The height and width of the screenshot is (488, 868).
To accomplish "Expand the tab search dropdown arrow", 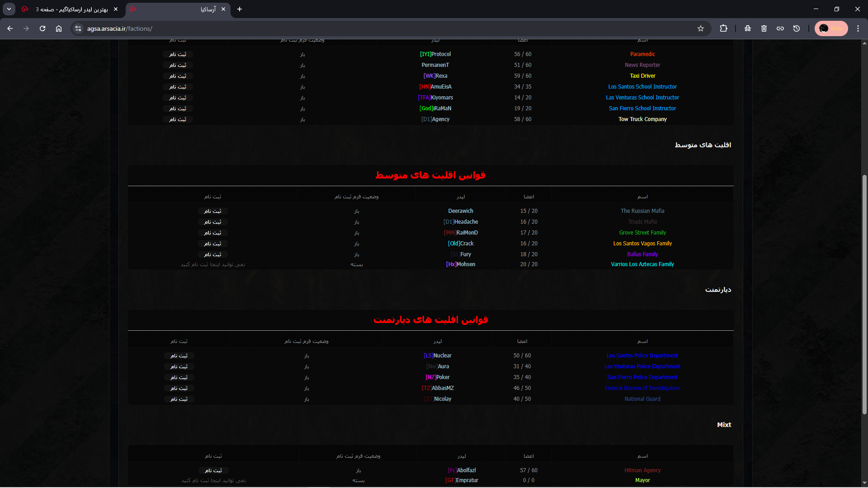I will [9, 9].
